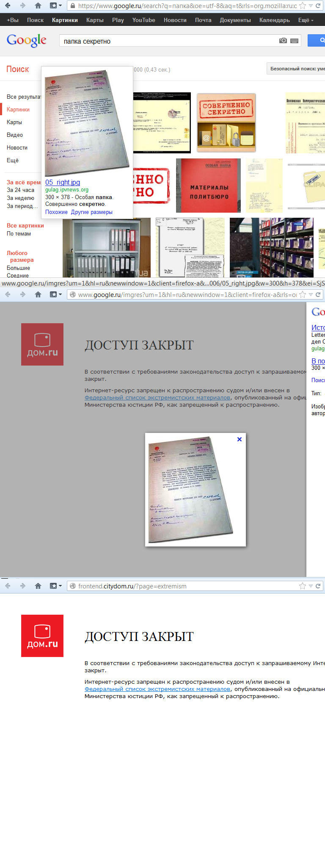Click the forward arrow in the google.ru/imgres browser bar
The image size is (325, 868).
(23, 294)
